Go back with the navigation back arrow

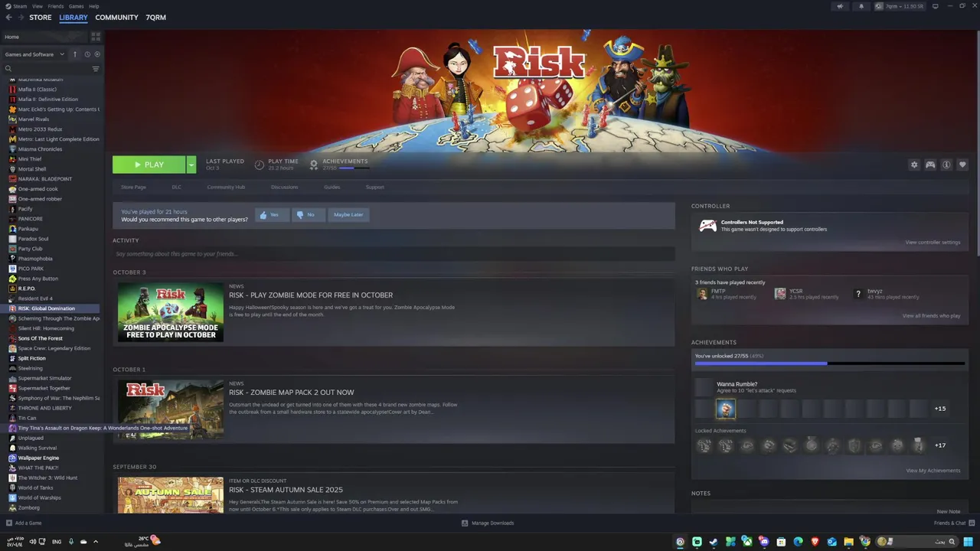(x=8, y=17)
